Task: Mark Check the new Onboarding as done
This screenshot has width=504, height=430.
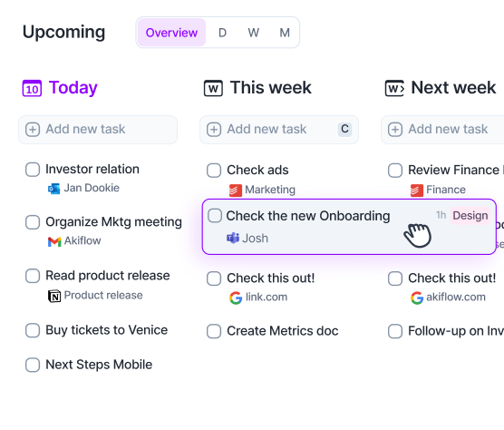Action: 215,216
